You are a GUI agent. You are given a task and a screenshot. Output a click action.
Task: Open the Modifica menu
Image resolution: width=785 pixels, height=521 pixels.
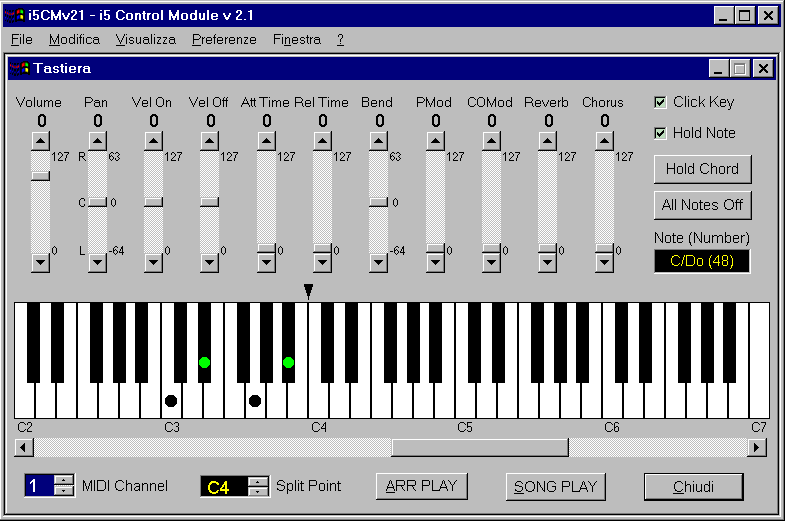pyautogui.click(x=74, y=40)
